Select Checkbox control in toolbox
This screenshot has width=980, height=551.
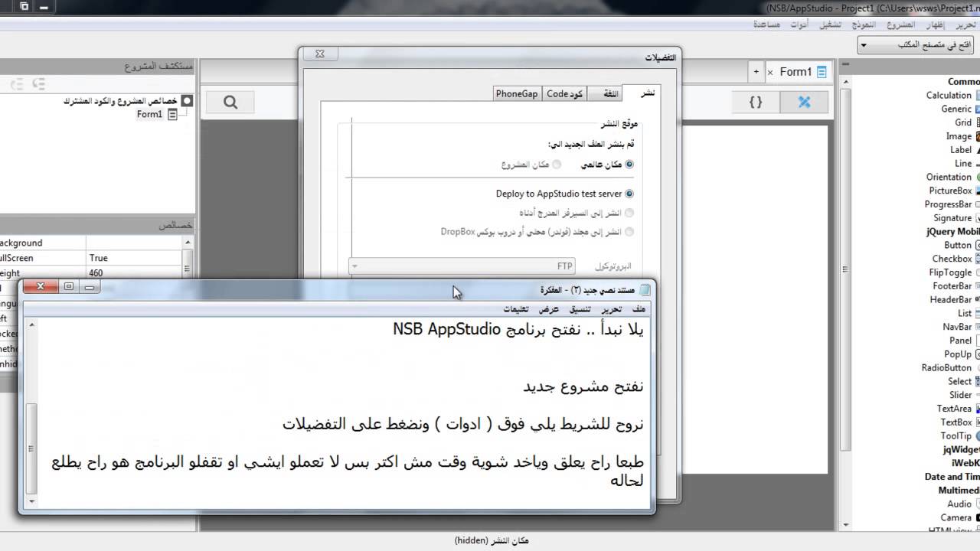pyautogui.click(x=952, y=259)
